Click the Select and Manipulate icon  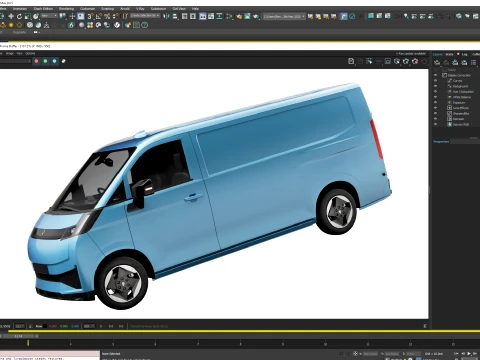point(72,16)
